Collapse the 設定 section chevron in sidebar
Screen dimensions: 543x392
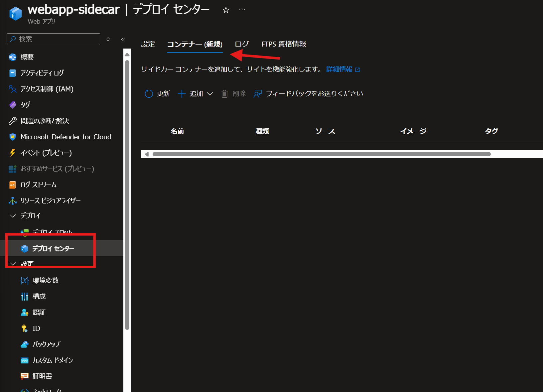tap(13, 264)
